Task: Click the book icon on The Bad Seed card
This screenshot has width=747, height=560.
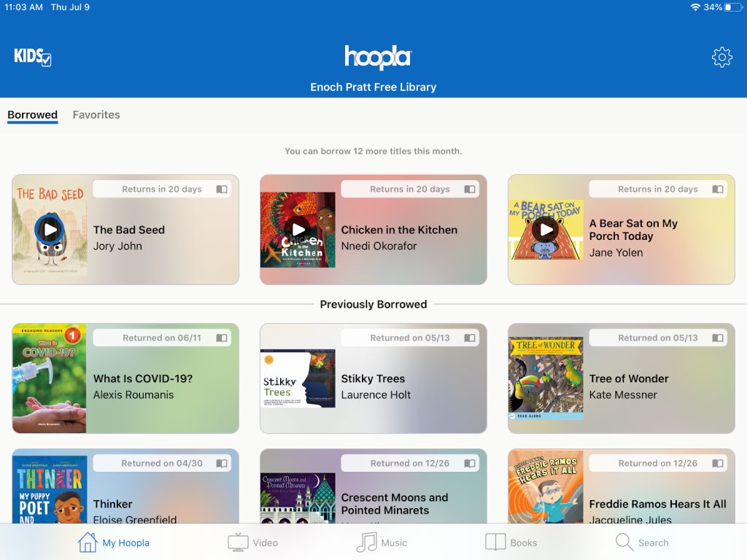Action: (x=222, y=190)
